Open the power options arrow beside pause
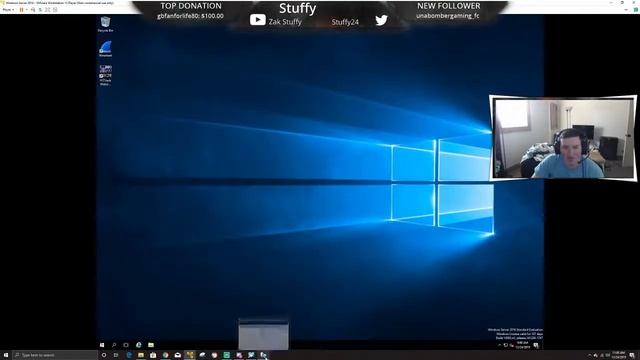640x360 pixels. tap(26, 9)
